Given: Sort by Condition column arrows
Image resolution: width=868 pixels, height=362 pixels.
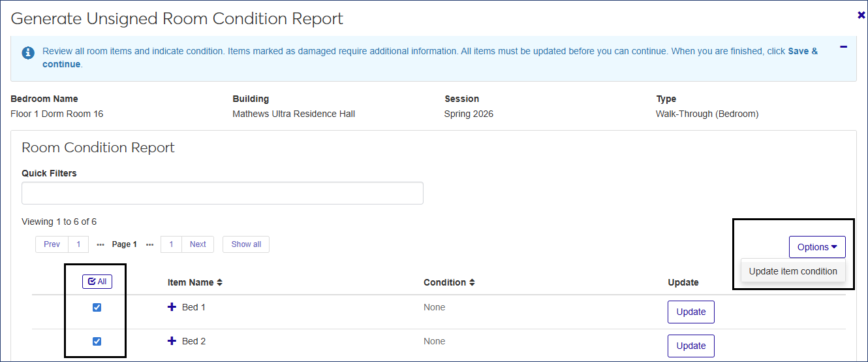Looking at the screenshot, I should 472,283.
